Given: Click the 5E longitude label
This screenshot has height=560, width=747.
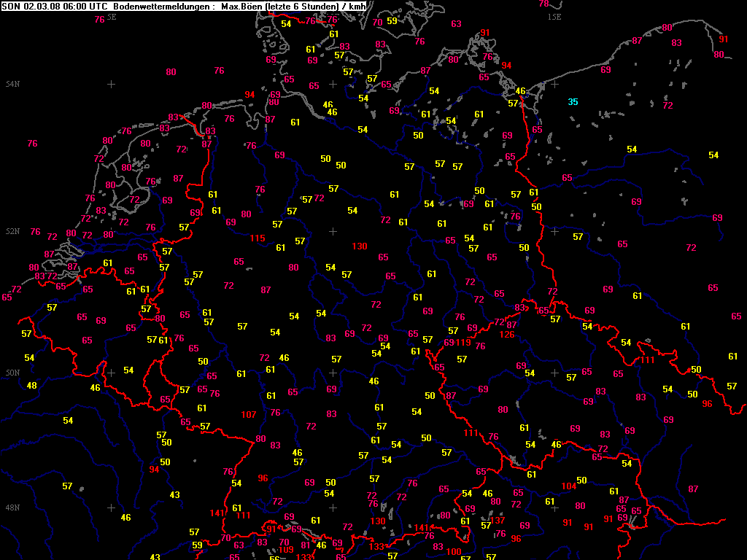Looking at the screenshot, I should [x=111, y=16].
